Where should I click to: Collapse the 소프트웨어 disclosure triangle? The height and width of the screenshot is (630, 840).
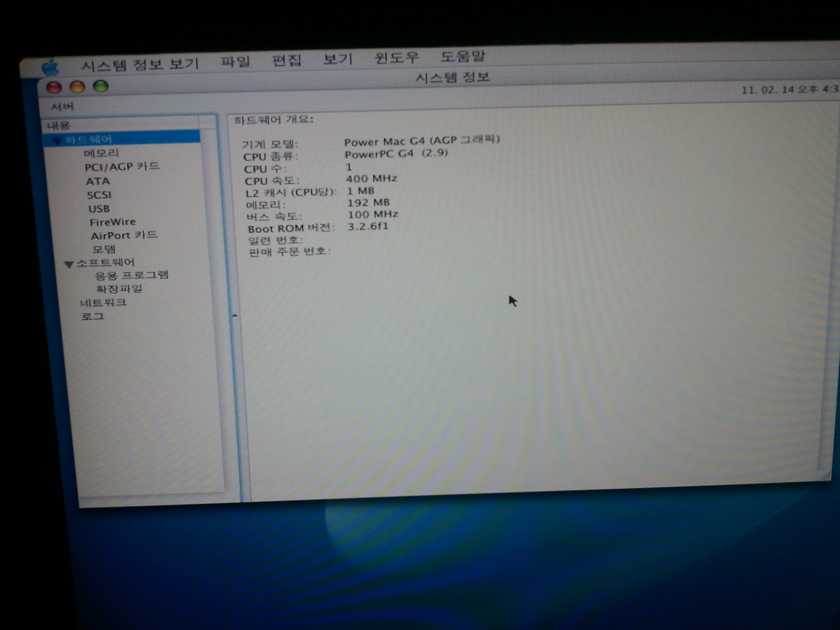[x=69, y=264]
